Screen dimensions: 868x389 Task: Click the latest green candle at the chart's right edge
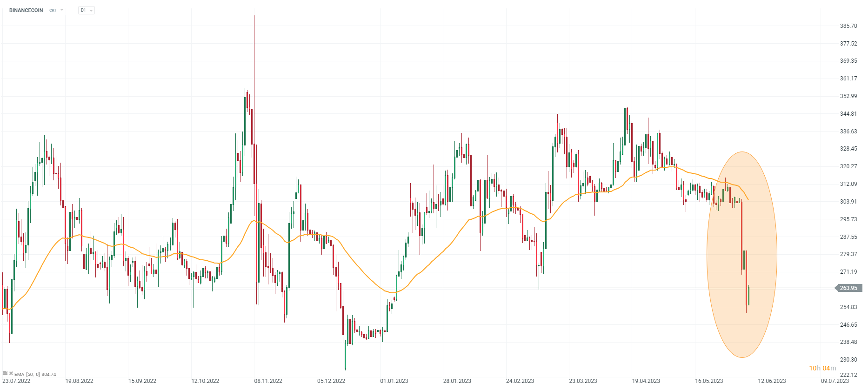coord(748,296)
